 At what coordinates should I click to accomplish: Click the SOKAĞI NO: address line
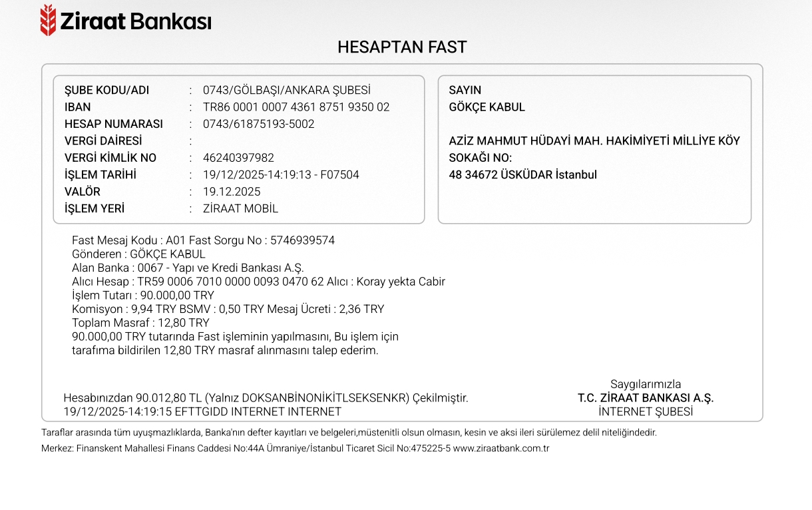(481, 158)
